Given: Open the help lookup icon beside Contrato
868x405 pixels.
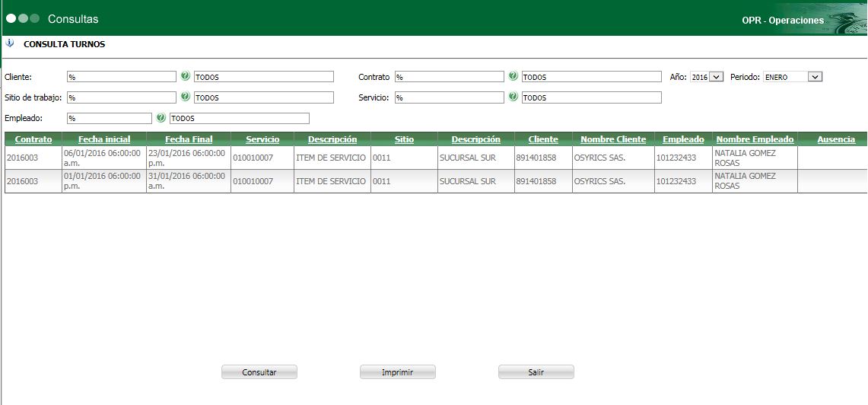Looking at the screenshot, I should 513,76.
